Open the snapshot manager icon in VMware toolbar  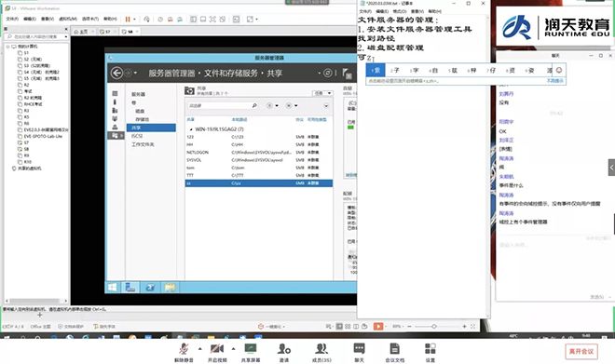180,19
